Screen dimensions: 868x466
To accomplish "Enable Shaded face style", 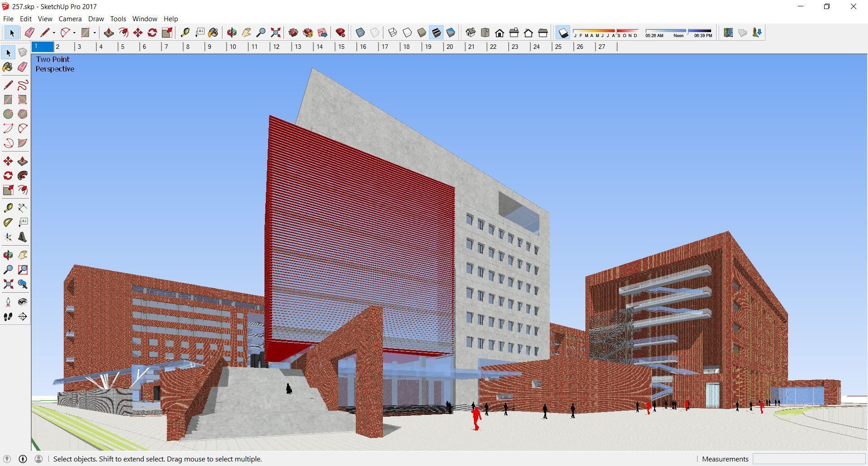I will coord(422,33).
